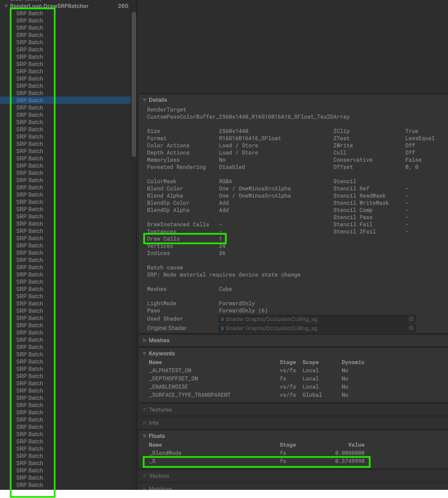Toggle the Vectors foldout
The height and width of the screenshot is (498, 448).
145,476
